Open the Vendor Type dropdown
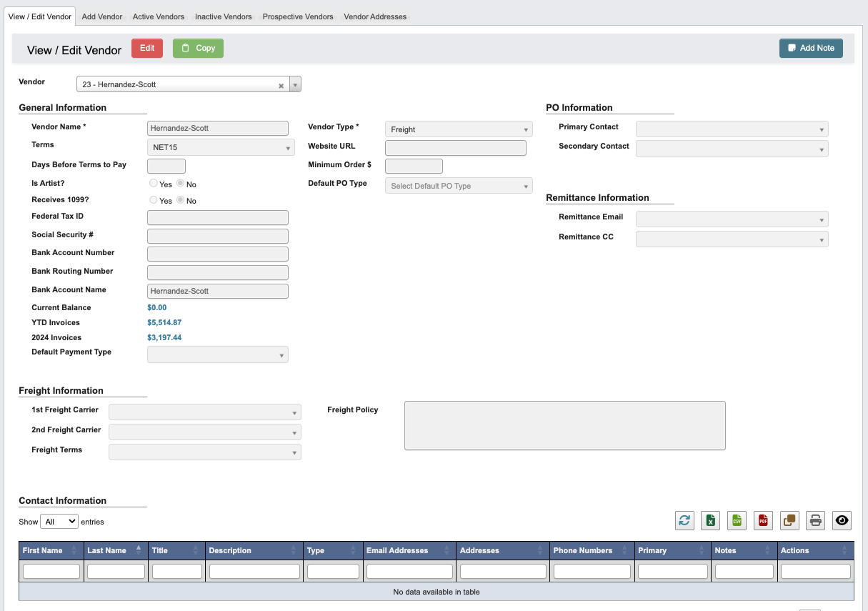The width and height of the screenshot is (868, 611). 459,129
